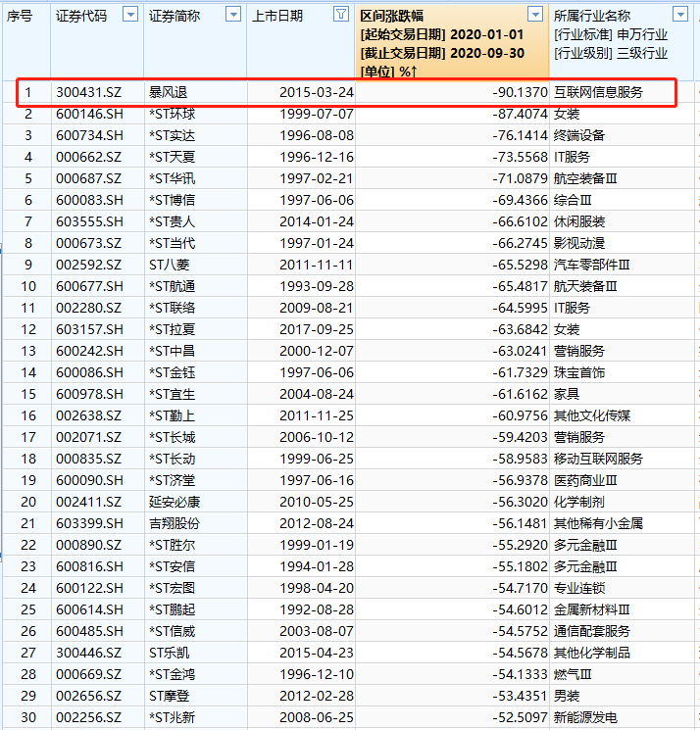The height and width of the screenshot is (730, 700).
Task: Open the 所属行业名称 column dropdown
Action: (681, 15)
